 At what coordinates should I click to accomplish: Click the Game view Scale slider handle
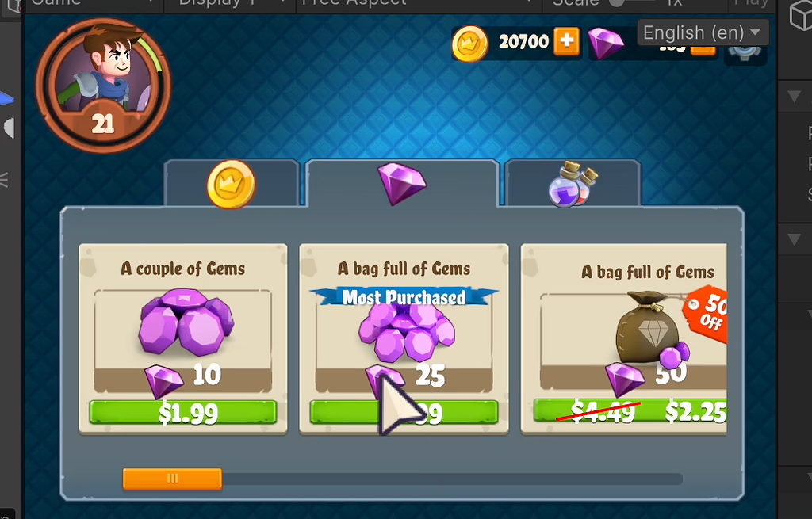click(615, 3)
